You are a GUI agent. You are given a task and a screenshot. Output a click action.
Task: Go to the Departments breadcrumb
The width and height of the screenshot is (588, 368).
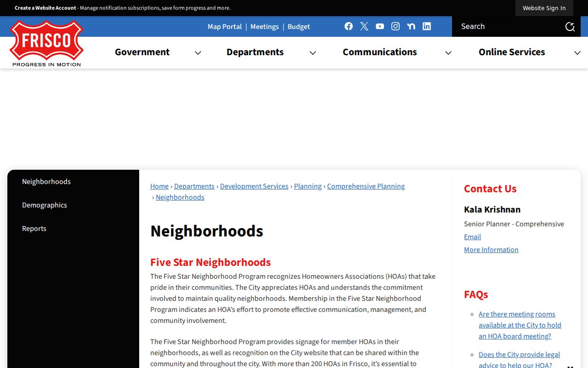(x=194, y=186)
